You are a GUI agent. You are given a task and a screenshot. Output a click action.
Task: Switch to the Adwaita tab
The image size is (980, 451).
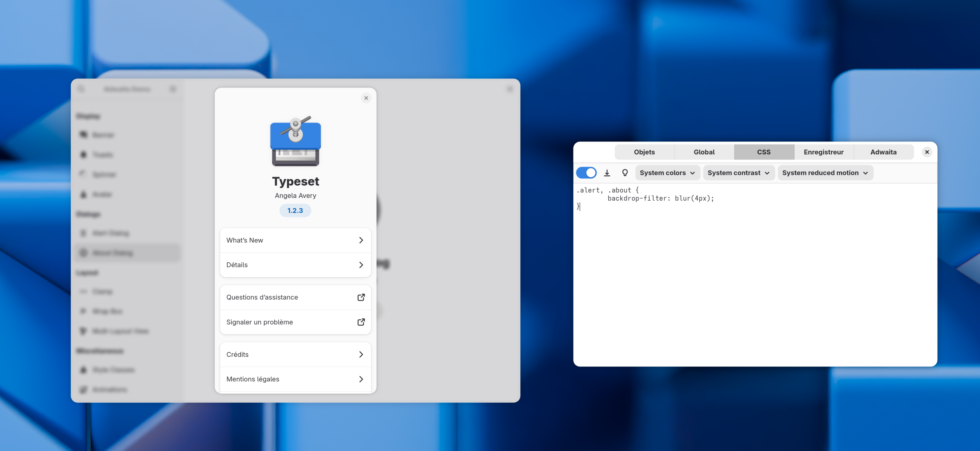[883, 152]
